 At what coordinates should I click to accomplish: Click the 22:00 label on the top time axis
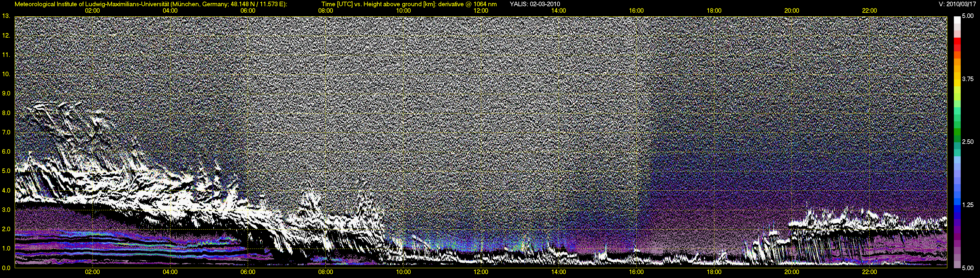870,11
